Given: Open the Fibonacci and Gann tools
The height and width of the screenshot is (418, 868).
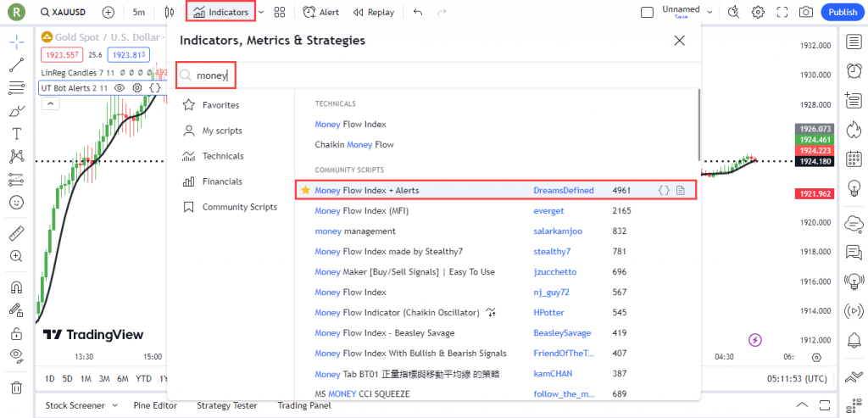Looking at the screenshot, I should click(17, 87).
